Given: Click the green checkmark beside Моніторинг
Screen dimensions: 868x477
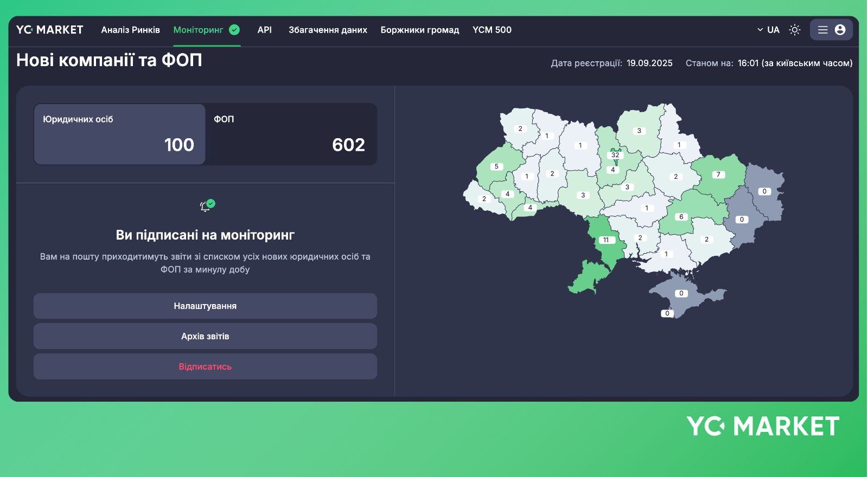Looking at the screenshot, I should pyautogui.click(x=234, y=30).
